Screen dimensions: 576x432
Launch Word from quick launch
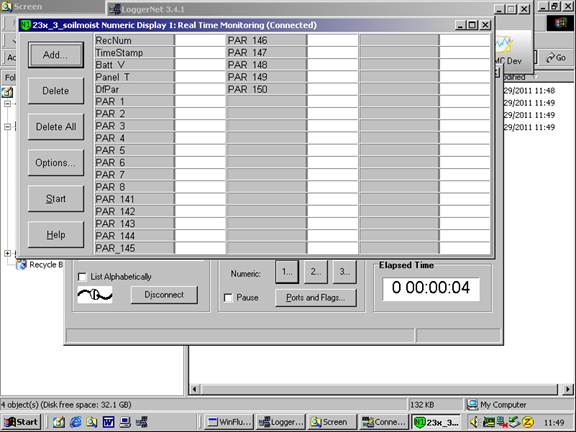click(108, 422)
